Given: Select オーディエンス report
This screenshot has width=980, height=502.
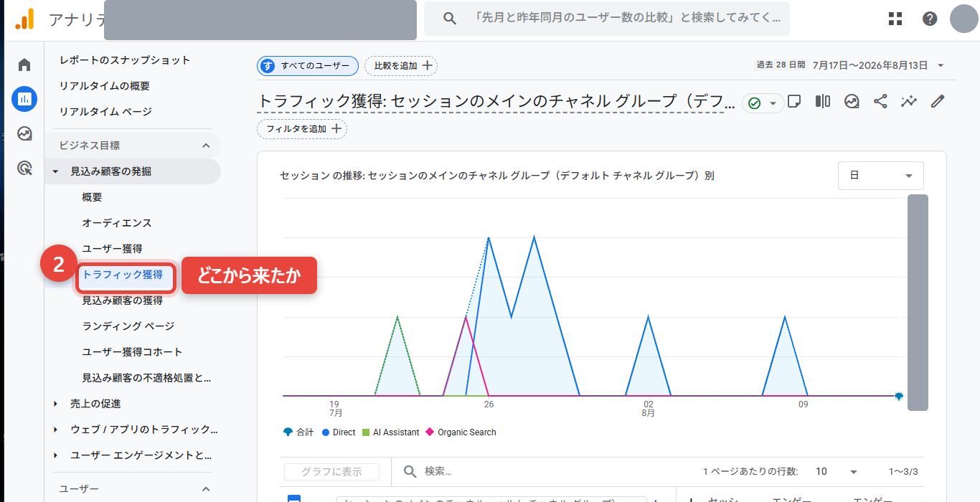Looking at the screenshot, I should click(x=117, y=223).
